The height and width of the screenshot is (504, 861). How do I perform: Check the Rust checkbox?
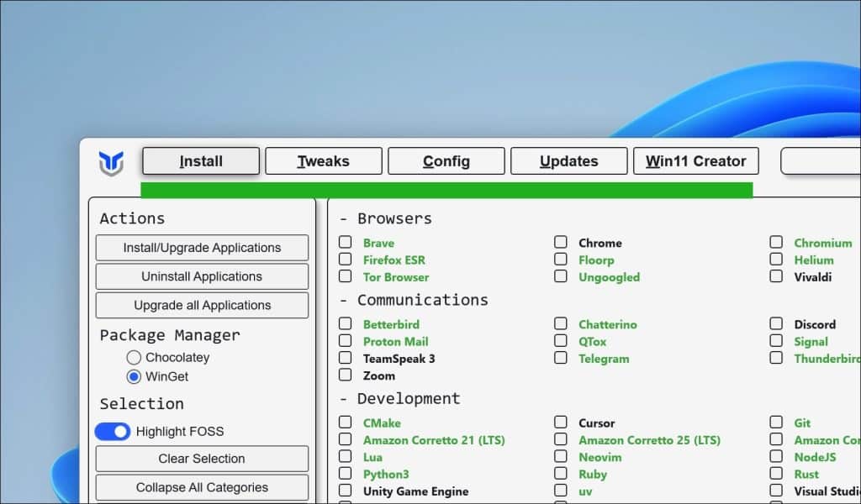(x=776, y=473)
